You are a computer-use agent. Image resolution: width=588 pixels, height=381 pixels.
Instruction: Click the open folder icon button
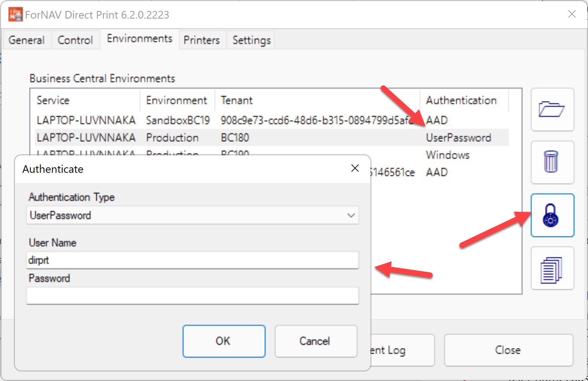coord(552,110)
